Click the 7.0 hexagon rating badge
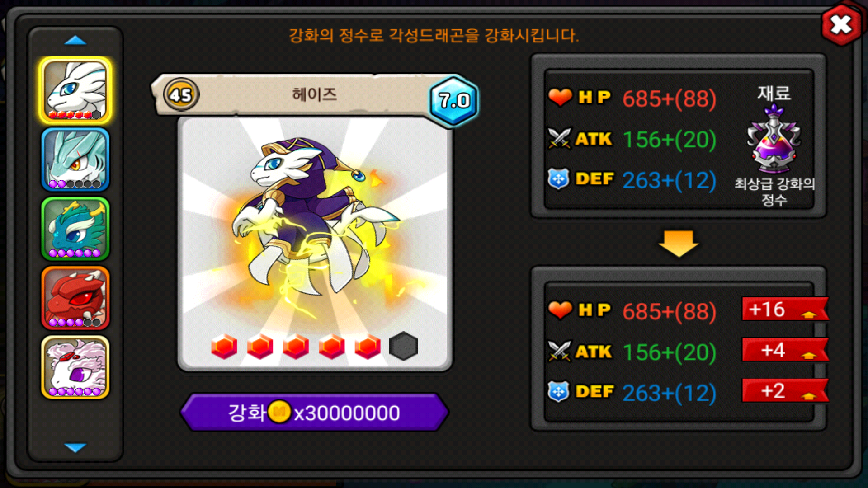Viewport: 868px width, 488px height. point(454,100)
